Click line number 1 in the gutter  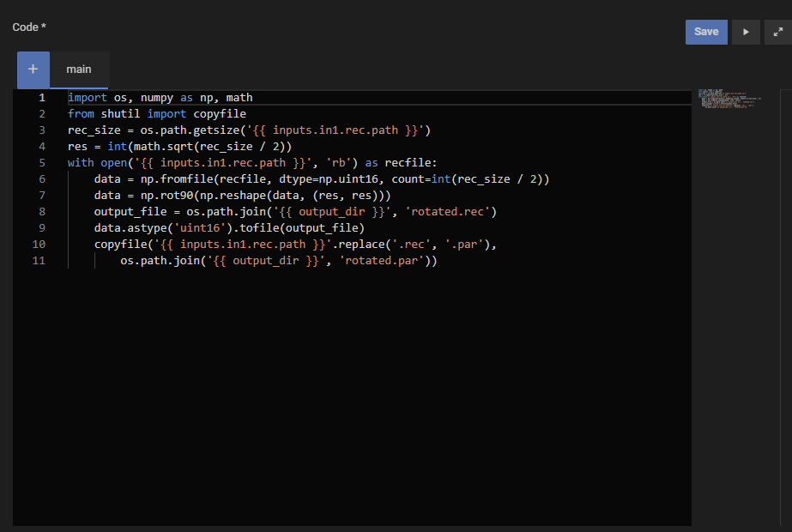click(41, 98)
